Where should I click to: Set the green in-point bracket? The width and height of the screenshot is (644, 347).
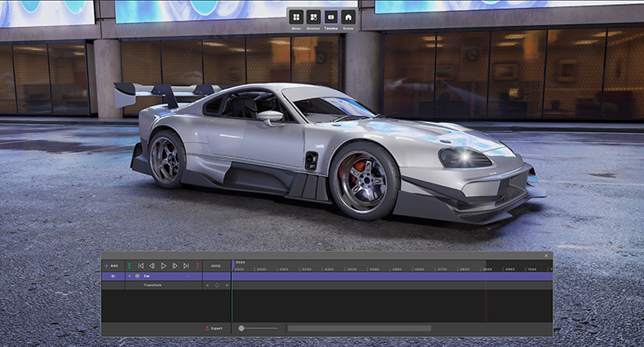129,266
